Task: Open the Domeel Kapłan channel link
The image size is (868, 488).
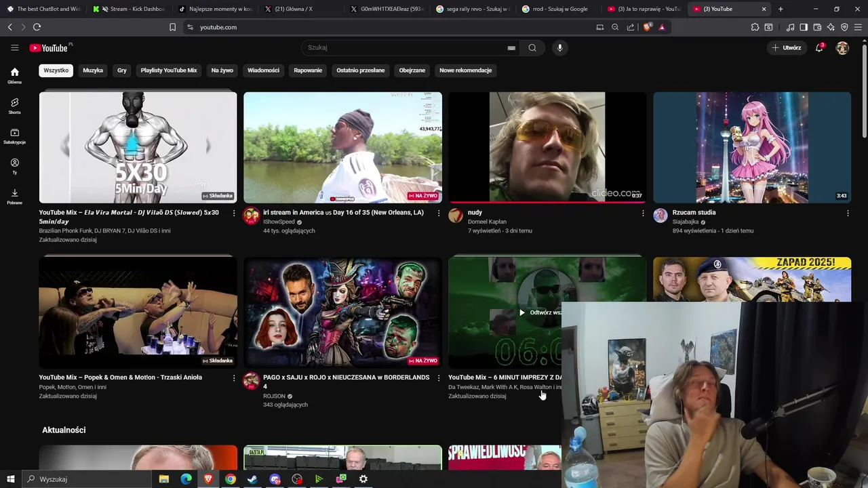Action: click(487, 222)
